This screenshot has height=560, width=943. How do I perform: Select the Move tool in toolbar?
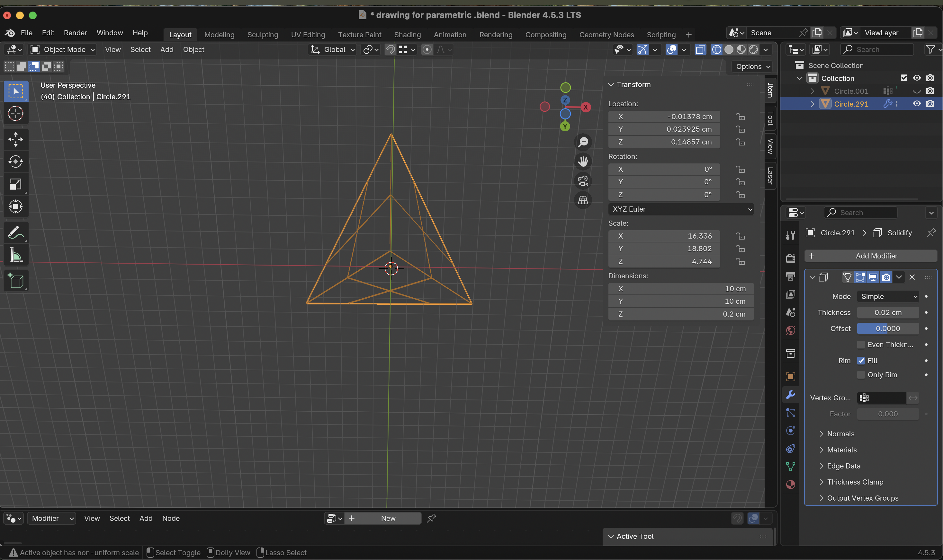15,139
